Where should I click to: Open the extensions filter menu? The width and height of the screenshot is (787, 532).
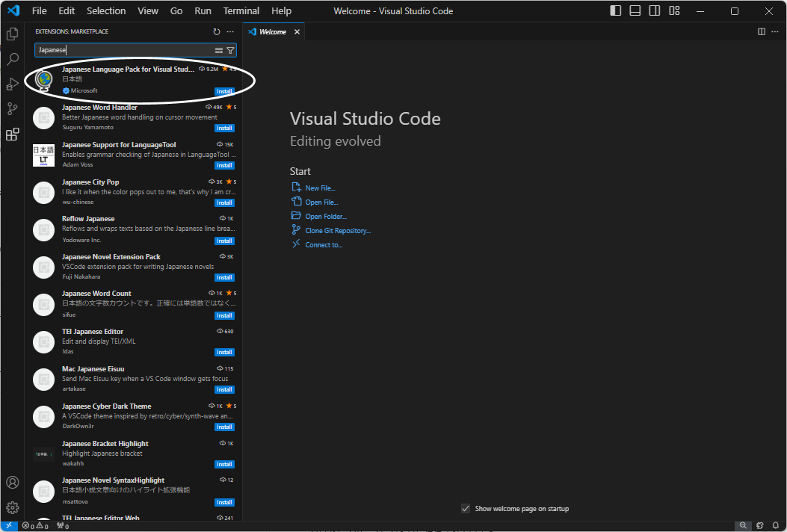(x=230, y=50)
